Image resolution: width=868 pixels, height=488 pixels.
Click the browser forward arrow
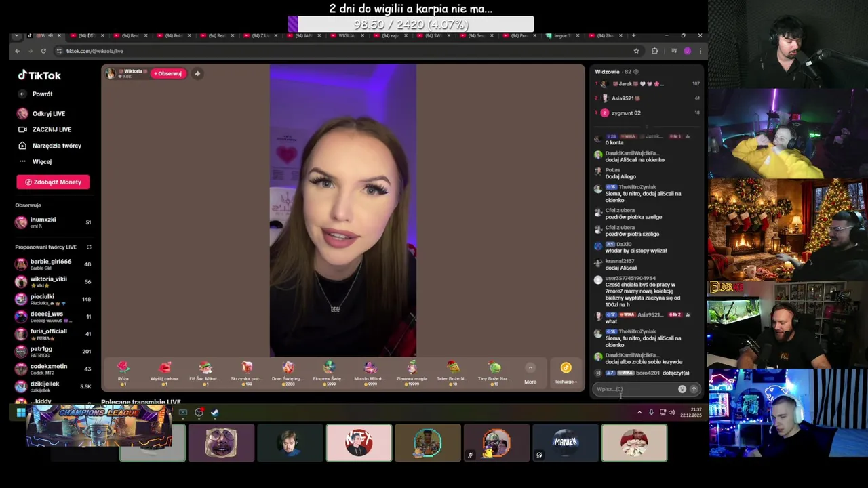[x=30, y=51]
